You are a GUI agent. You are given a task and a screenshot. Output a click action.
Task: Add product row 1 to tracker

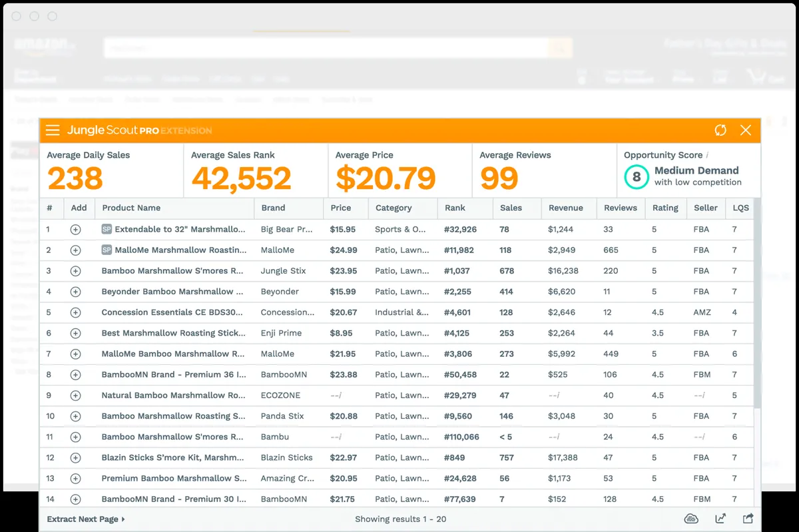75,230
